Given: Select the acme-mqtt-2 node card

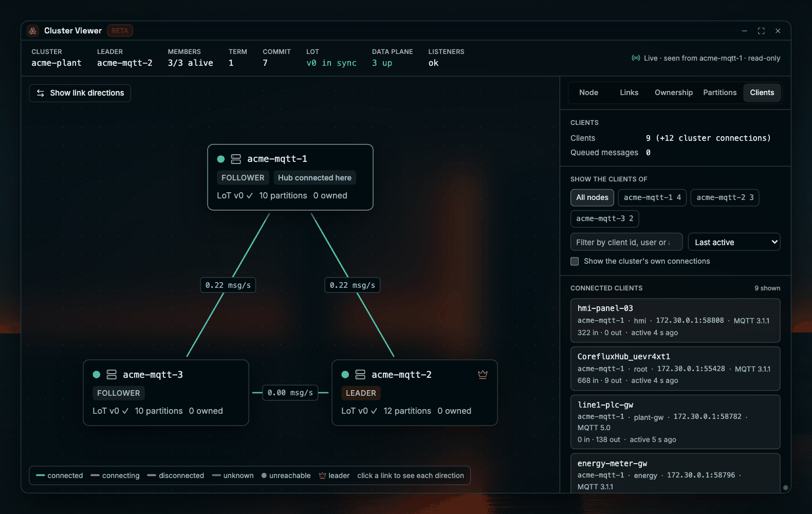Looking at the screenshot, I should 415,393.
